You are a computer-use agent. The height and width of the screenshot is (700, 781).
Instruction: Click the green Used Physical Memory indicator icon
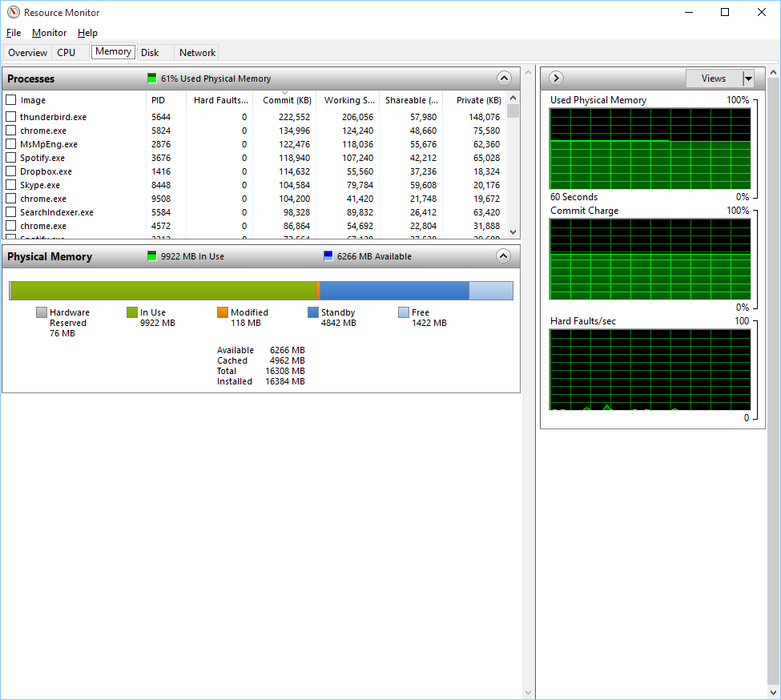point(152,78)
